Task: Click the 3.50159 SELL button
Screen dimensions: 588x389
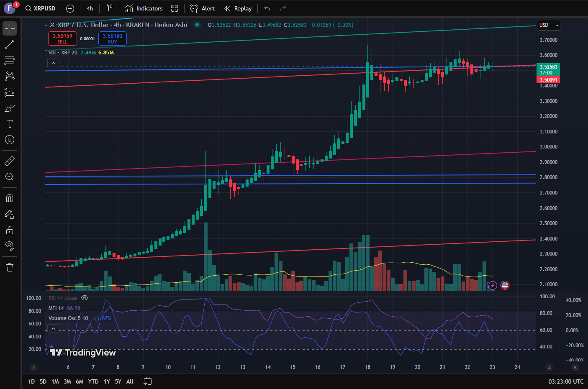Action: pyautogui.click(x=62, y=38)
